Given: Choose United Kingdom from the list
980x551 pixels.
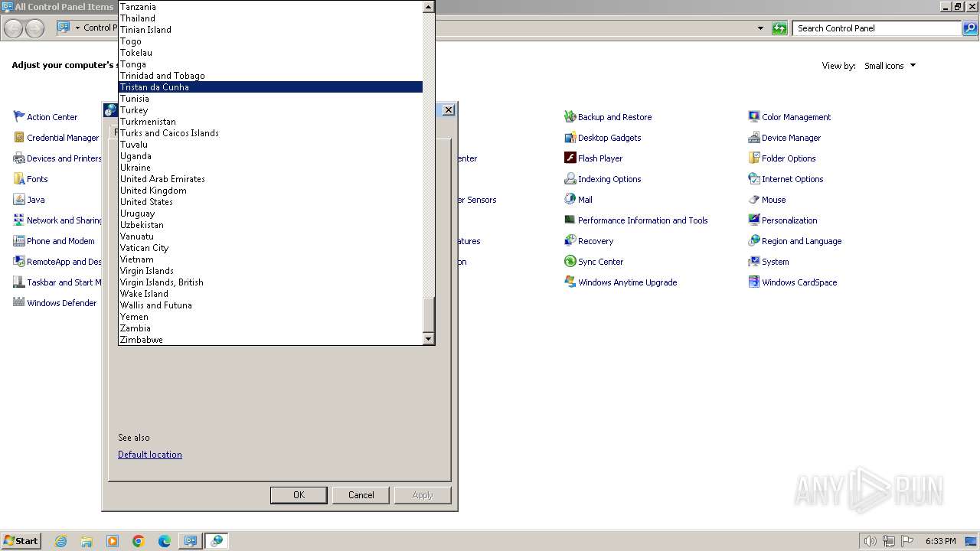Looking at the screenshot, I should point(270,191).
